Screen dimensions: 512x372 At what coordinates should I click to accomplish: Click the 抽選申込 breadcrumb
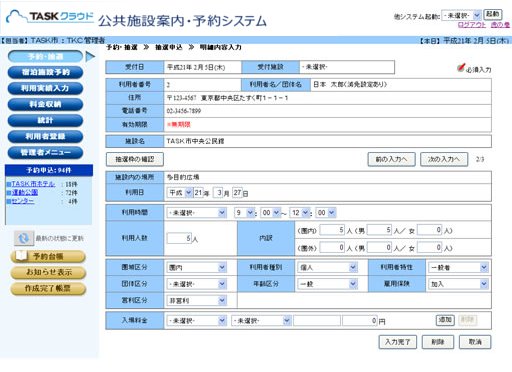(169, 47)
